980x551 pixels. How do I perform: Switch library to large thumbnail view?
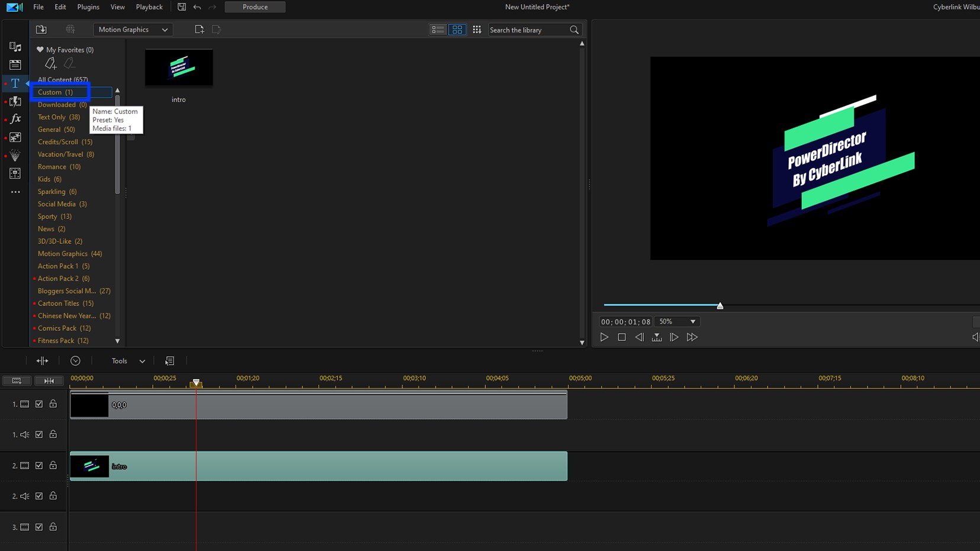click(457, 30)
